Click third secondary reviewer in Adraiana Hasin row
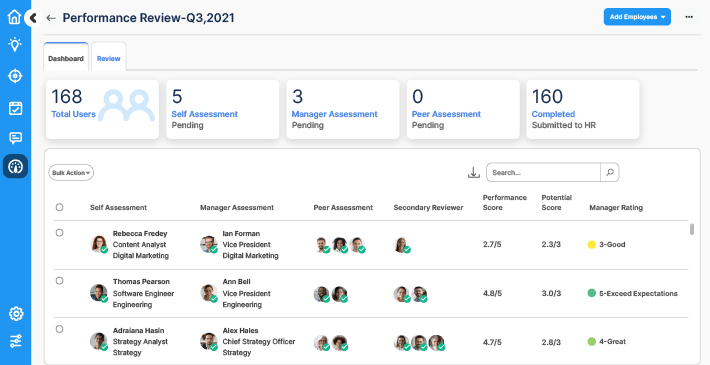Viewport: 710px width, 365px height. tap(437, 343)
